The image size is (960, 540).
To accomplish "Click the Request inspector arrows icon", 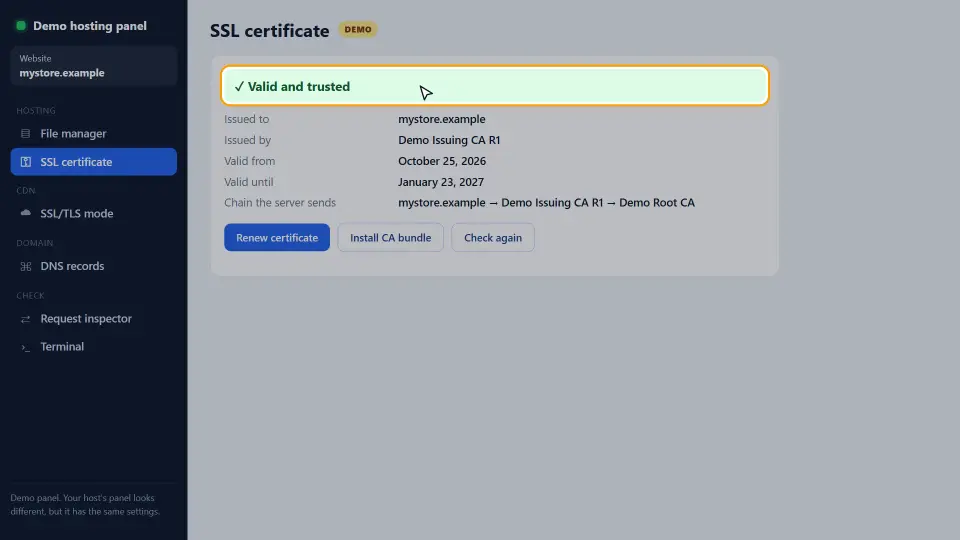I will pyautogui.click(x=25, y=319).
